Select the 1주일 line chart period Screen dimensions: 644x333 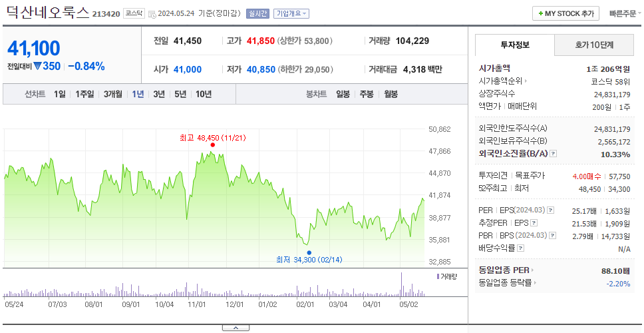(x=84, y=94)
